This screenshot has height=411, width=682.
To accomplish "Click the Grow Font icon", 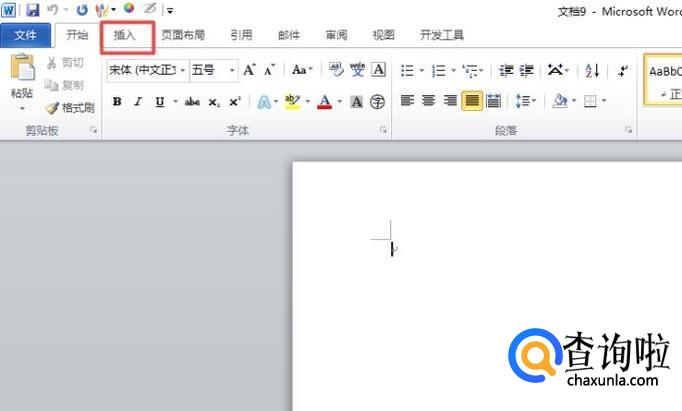I will coord(249,70).
